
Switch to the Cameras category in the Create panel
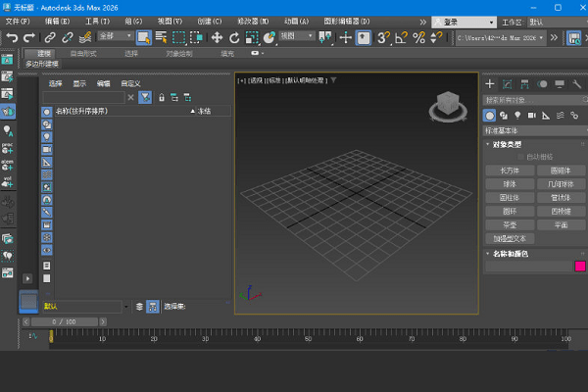click(530, 115)
